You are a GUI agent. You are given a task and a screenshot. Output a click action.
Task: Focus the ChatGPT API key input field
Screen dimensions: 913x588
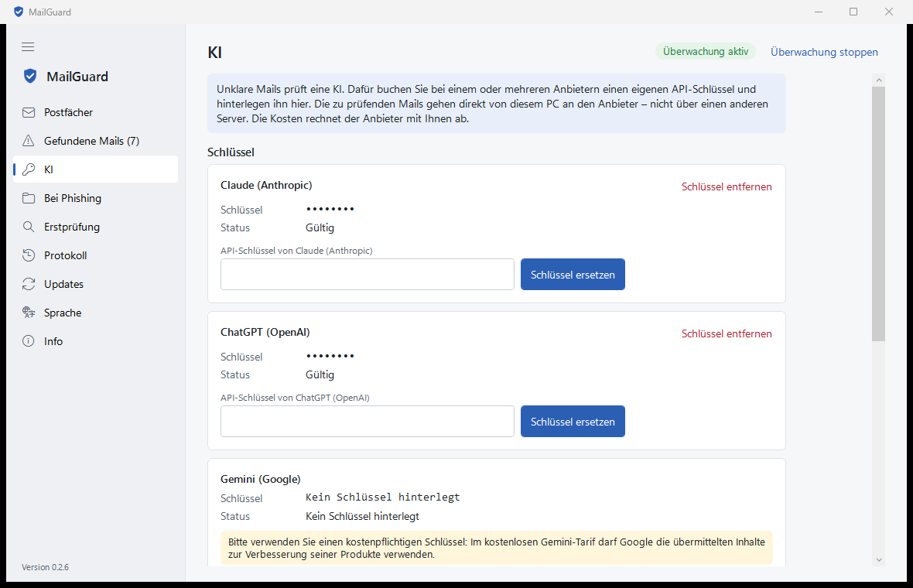coord(368,422)
